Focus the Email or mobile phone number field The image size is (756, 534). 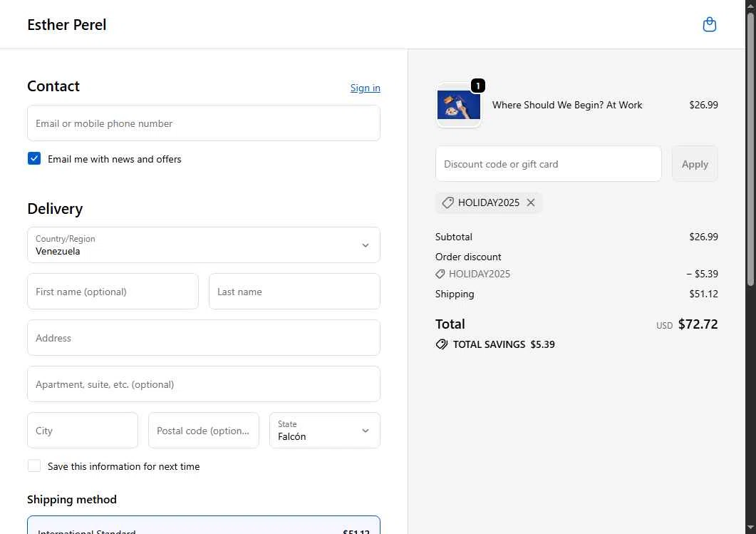coord(204,123)
